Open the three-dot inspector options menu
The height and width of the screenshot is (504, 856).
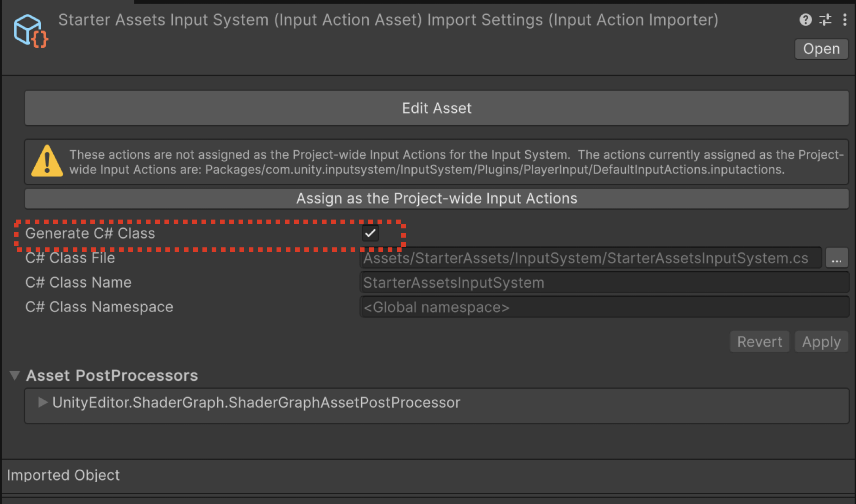pyautogui.click(x=845, y=19)
